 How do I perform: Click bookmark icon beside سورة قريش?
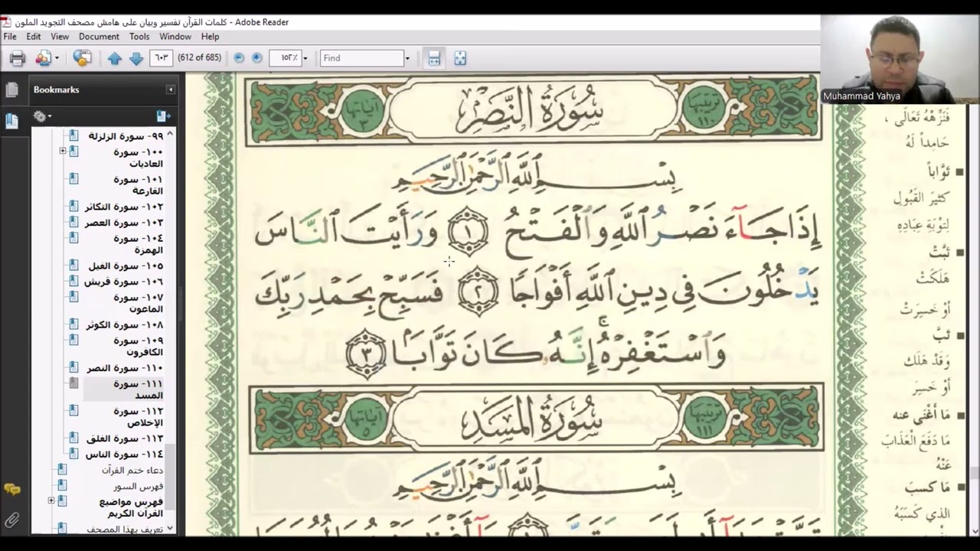tap(73, 282)
